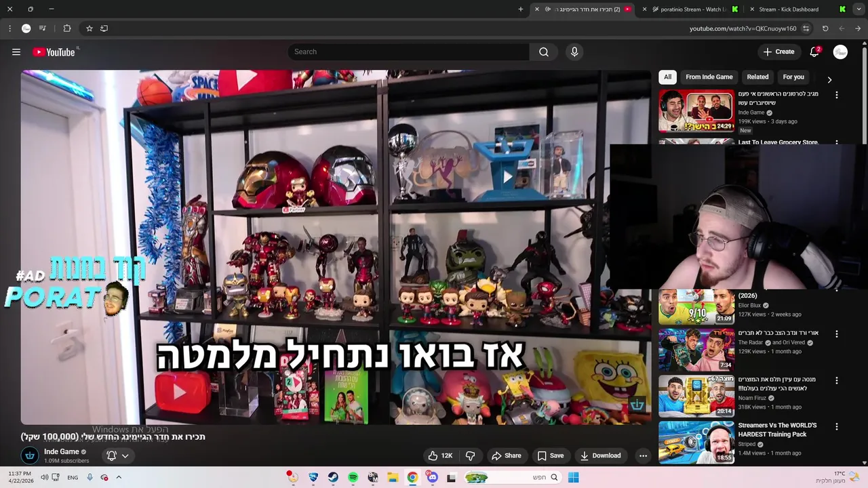The width and height of the screenshot is (868, 488).
Task: Reload the page
Action: [x=825, y=28]
